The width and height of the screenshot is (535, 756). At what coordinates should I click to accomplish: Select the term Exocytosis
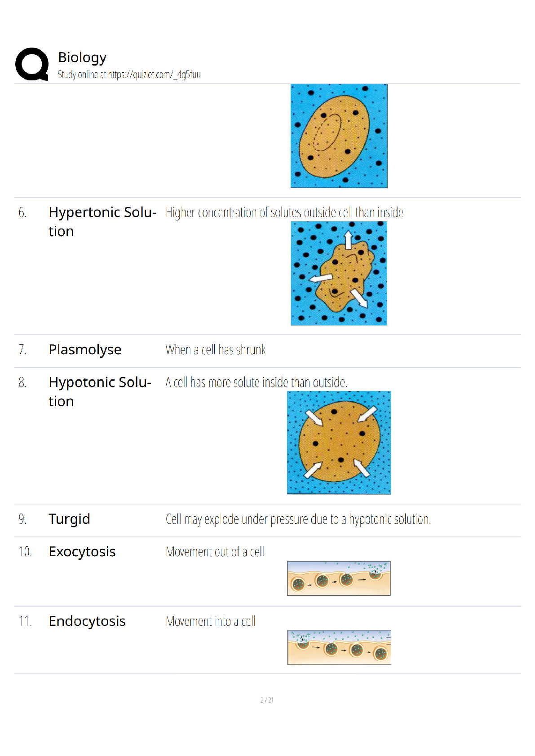pos(82,552)
